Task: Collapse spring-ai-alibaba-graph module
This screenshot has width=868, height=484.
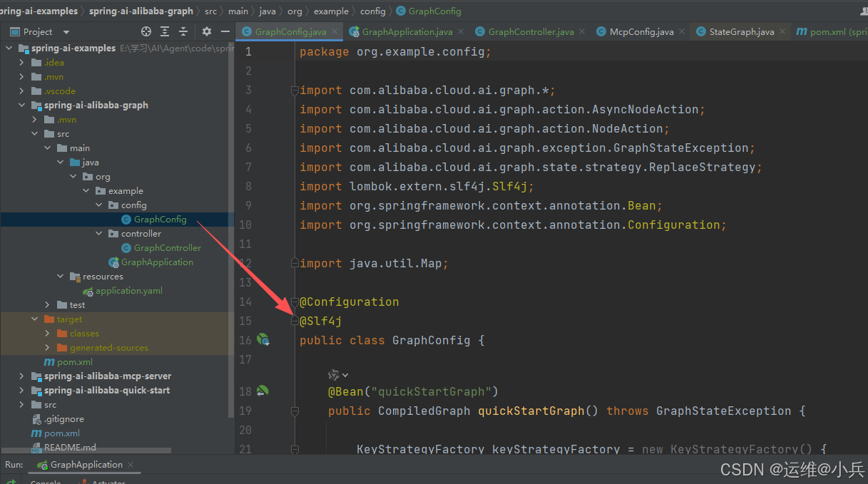Action: [x=22, y=105]
